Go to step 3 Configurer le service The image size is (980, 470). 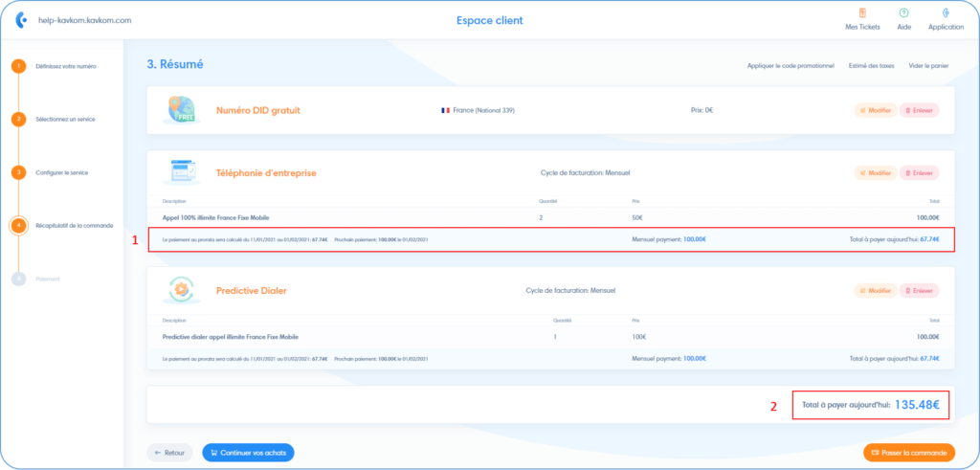point(18,172)
